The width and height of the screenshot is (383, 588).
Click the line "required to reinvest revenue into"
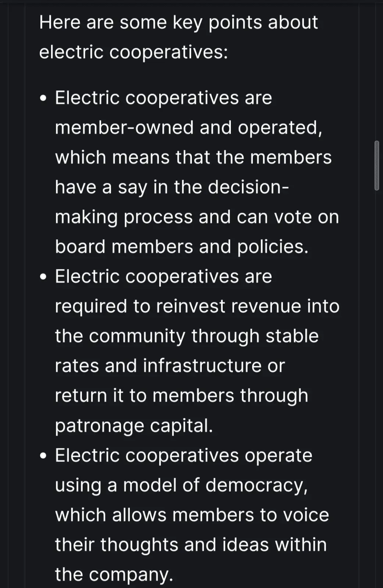point(197,306)
